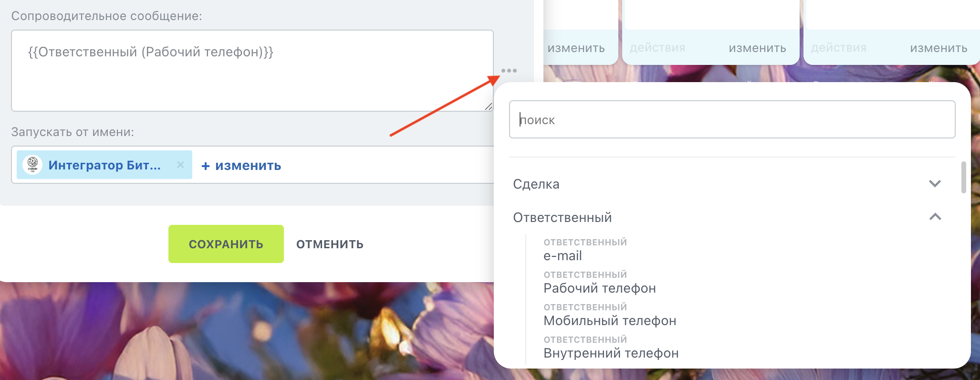Click действия on the middle background card
This screenshot has height=380, width=980.
click(x=657, y=48)
